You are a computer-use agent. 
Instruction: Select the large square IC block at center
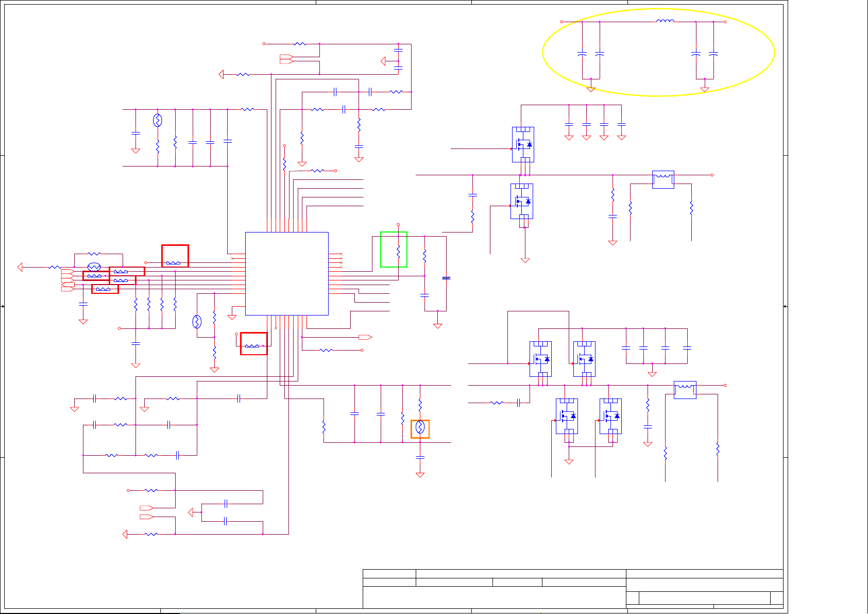point(287,274)
